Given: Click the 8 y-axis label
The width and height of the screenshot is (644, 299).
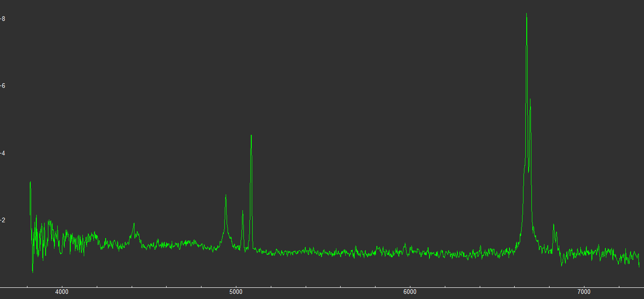Looking at the screenshot, I should [3, 19].
